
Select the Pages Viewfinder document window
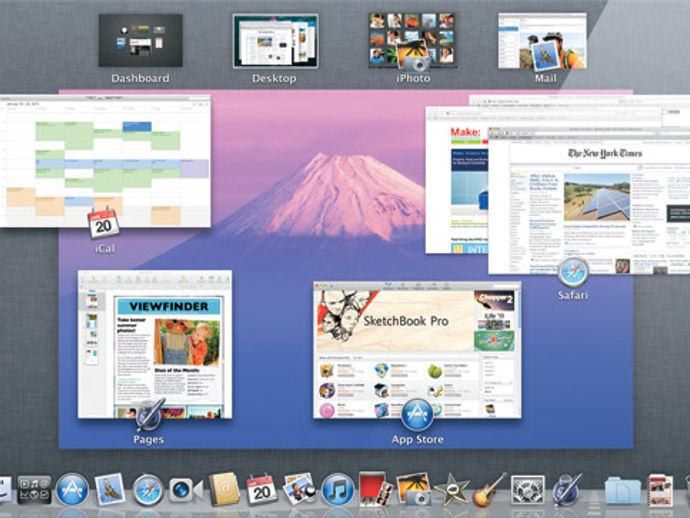(155, 345)
